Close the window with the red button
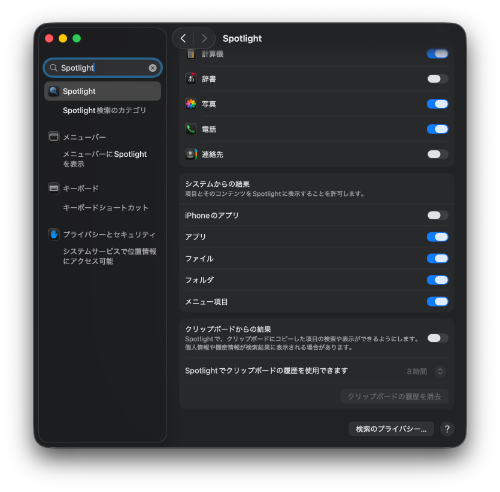This screenshot has width=500, height=492. [x=49, y=38]
